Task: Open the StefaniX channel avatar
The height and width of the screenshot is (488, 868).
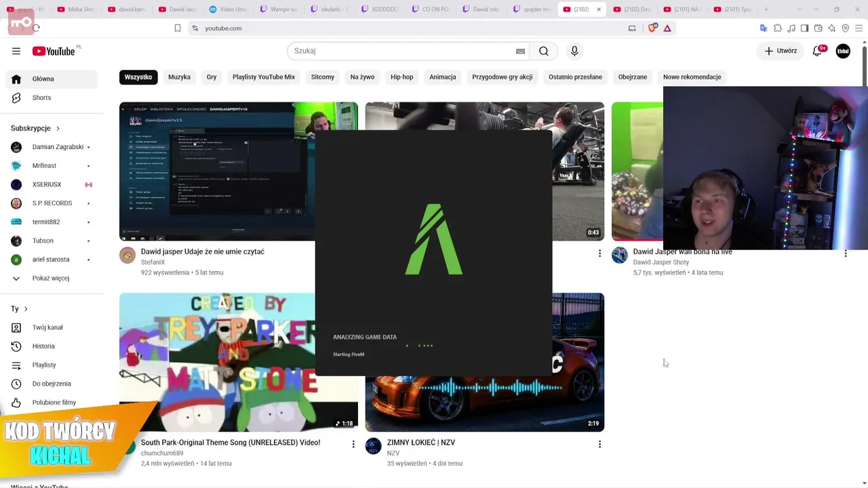Action: click(127, 255)
